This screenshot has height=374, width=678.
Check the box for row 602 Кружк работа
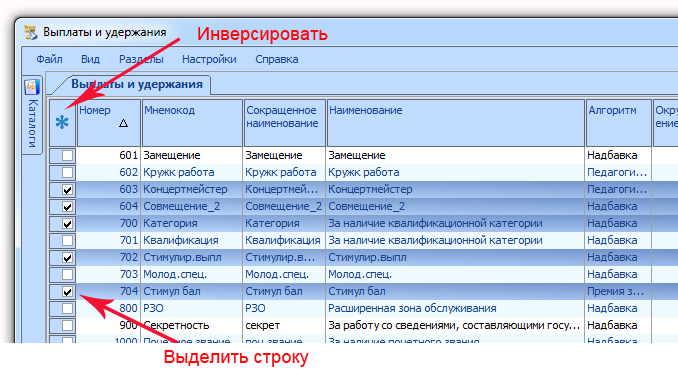click(67, 173)
